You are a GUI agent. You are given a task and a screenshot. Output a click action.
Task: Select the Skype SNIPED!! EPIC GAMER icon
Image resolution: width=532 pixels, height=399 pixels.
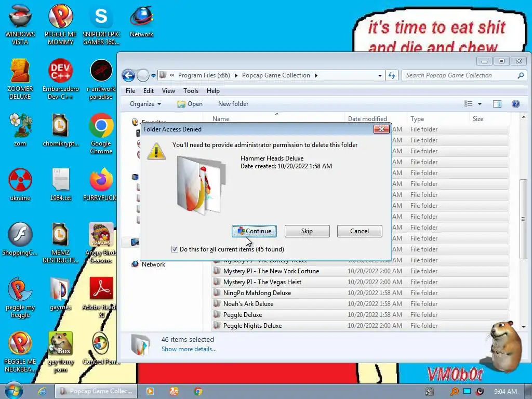click(101, 24)
